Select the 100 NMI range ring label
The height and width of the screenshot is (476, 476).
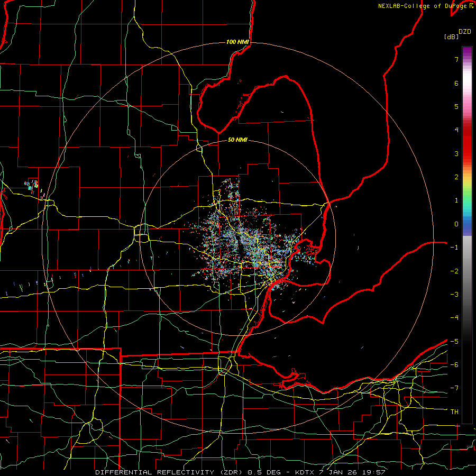click(x=237, y=42)
